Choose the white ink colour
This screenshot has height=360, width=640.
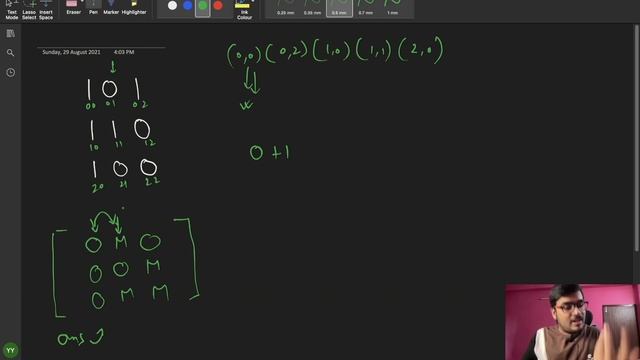point(173,6)
